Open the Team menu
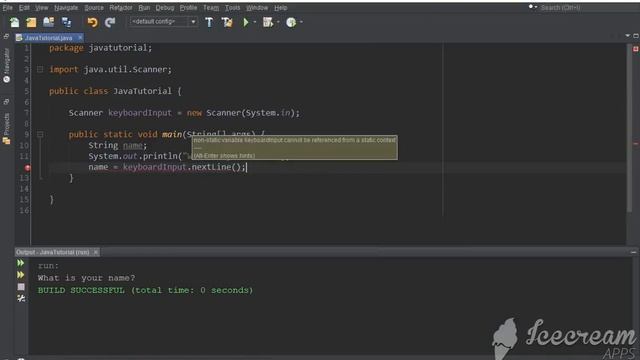640x360 pixels. (211, 8)
